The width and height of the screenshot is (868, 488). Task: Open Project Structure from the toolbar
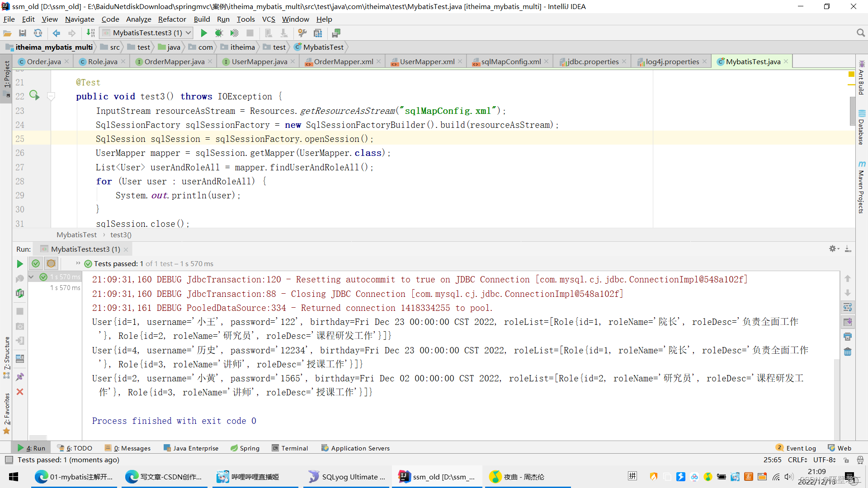pyautogui.click(x=318, y=33)
